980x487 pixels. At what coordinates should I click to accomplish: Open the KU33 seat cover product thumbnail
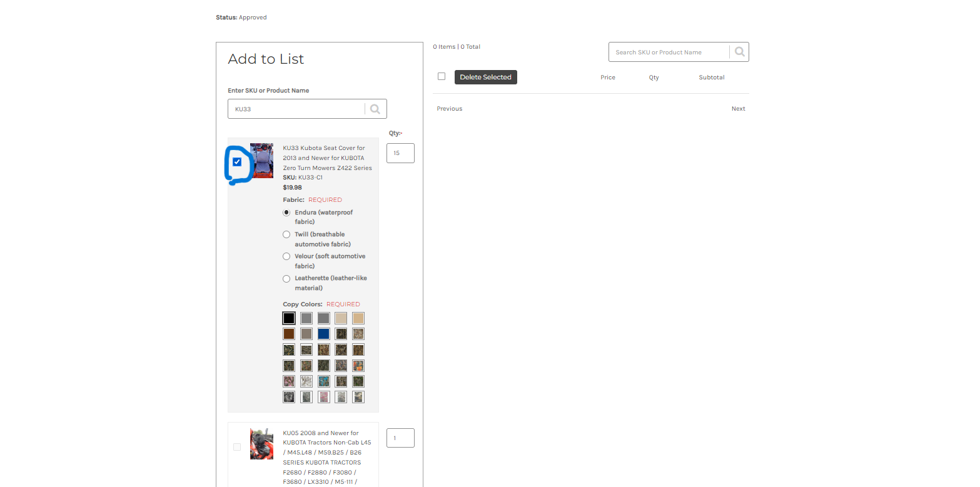tap(261, 161)
